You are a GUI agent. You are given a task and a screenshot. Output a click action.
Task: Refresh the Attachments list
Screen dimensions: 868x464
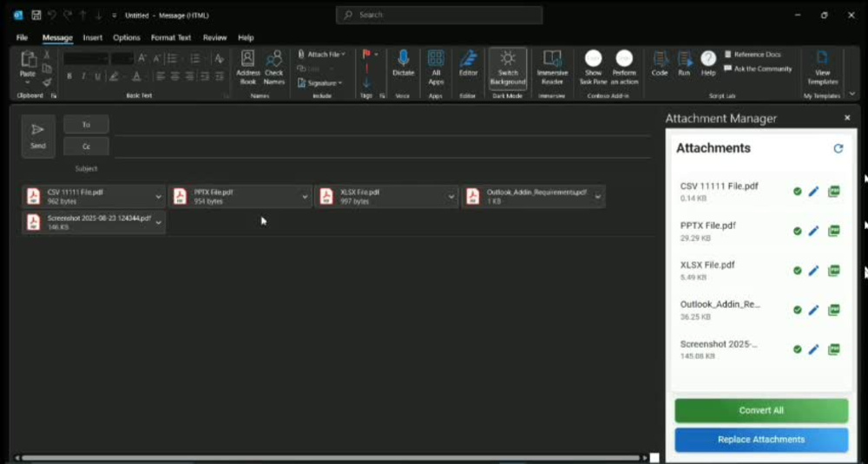click(838, 148)
